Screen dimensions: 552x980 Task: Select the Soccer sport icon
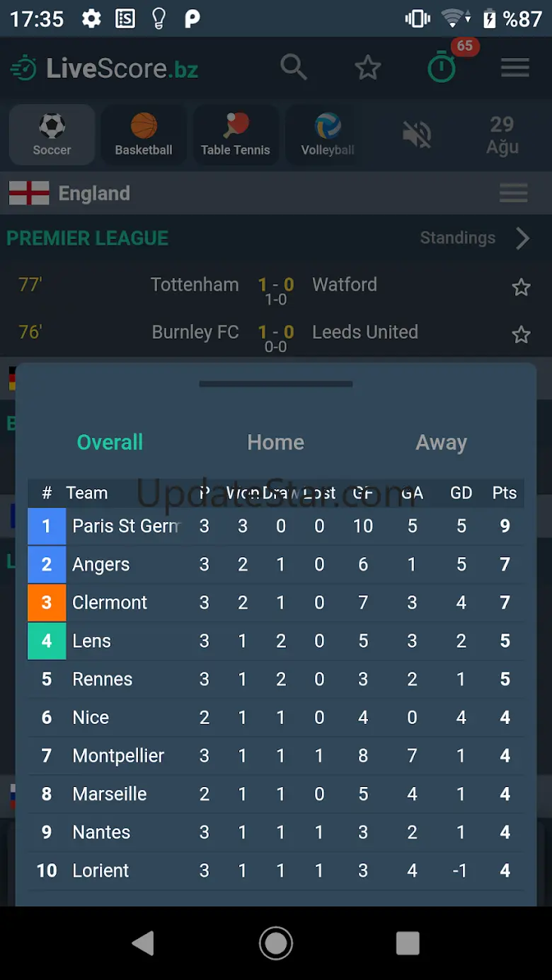coord(52,135)
